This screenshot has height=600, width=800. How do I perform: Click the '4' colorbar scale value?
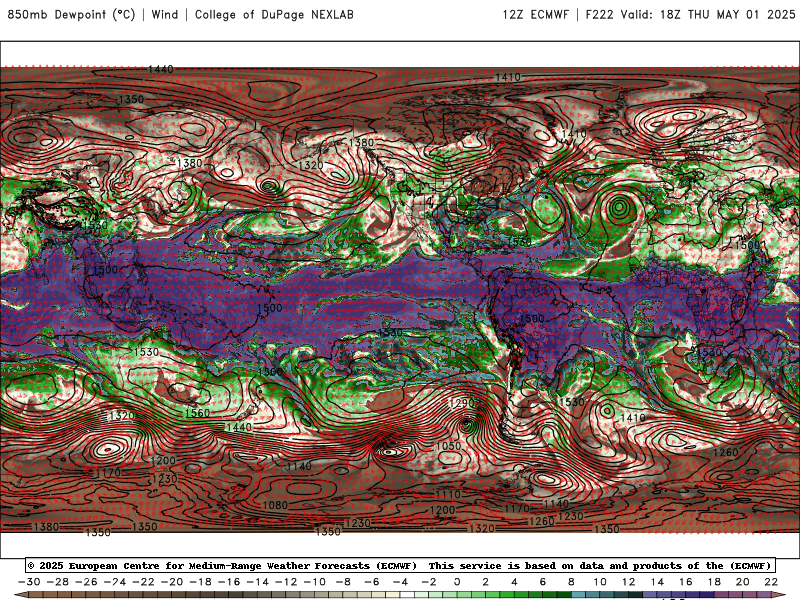(x=514, y=582)
